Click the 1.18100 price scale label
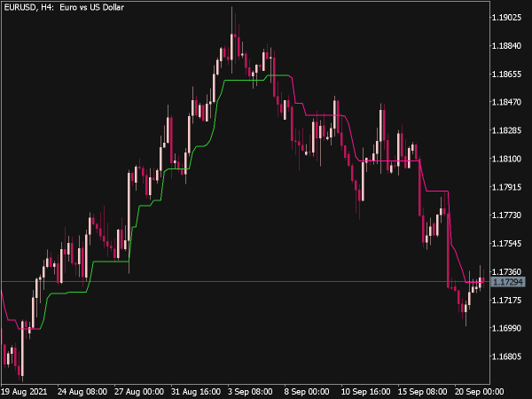This screenshot has width=532, height=399. (506, 159)
